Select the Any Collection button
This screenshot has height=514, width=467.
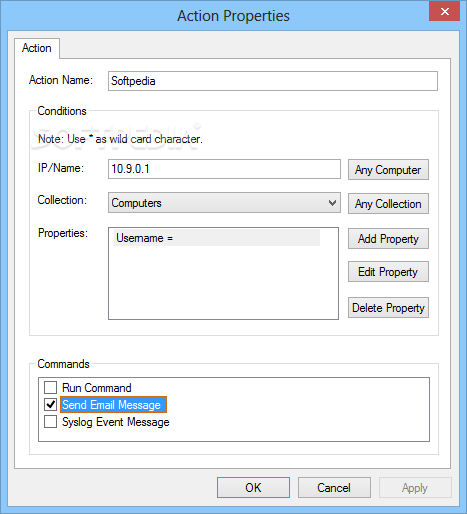coord(388,204)
